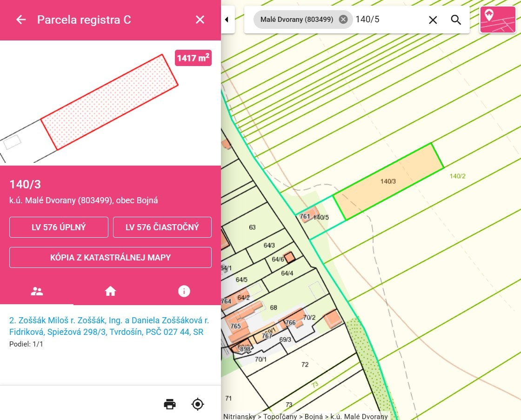
Task: Select parcel 72 on the map
Action: click(305, 365)
